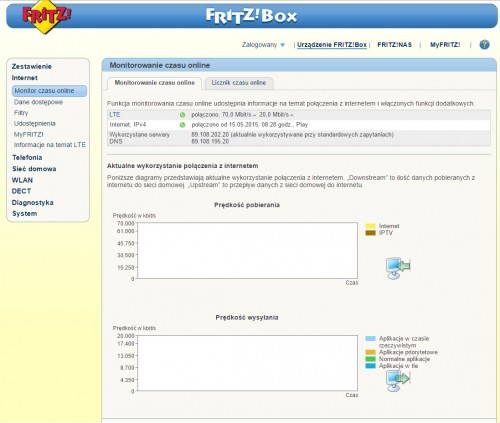Open the MyFRITZ! link in the header
The image size is (500, 423).
pyautogui.click(x=445, y=45)
